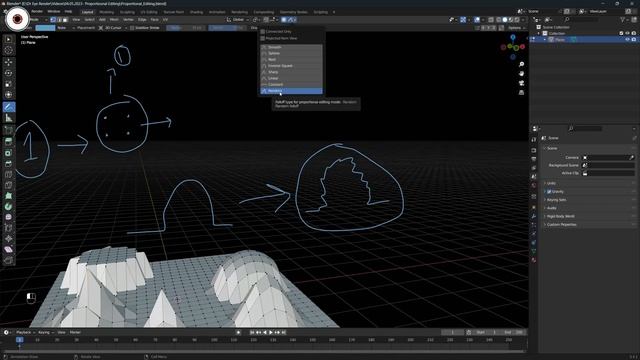Select the Rip Region tool
Screen dimensions: 640x360
tap(9, 260)
